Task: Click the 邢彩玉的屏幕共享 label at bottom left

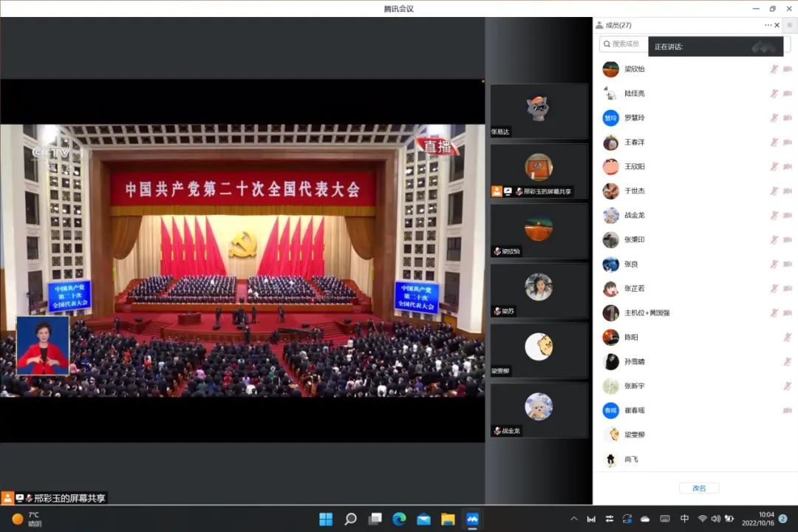Action: [x=70, y=498]
